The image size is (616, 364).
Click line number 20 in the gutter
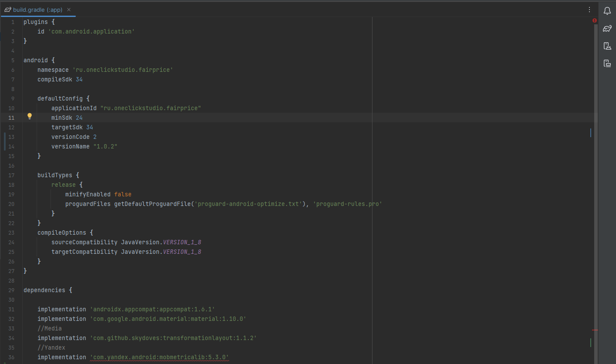pyautogui.click(x=11, y=204)
